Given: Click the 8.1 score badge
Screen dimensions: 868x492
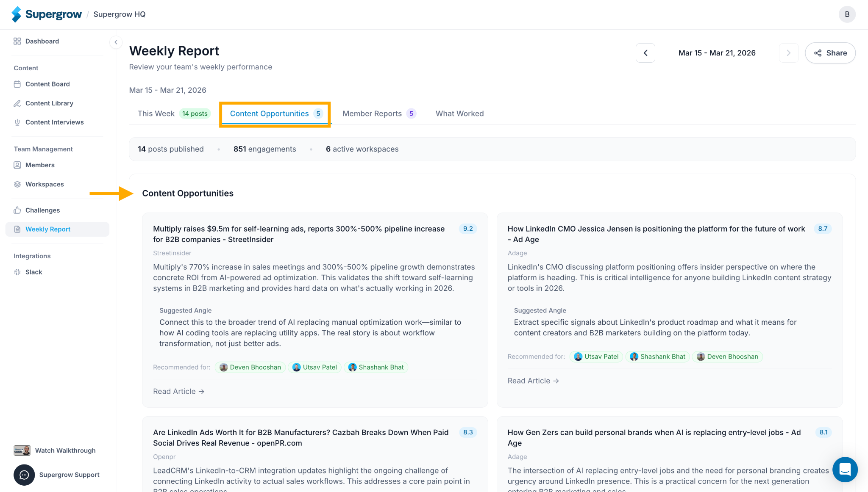Looking at the screenshot, I should pyautogui.click(x=823, y=432).
